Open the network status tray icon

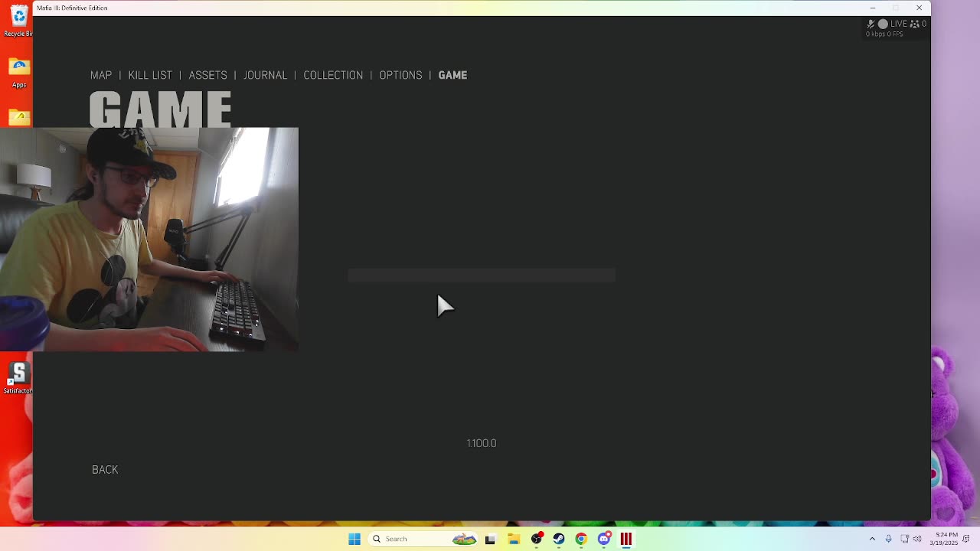click(904, 539)
